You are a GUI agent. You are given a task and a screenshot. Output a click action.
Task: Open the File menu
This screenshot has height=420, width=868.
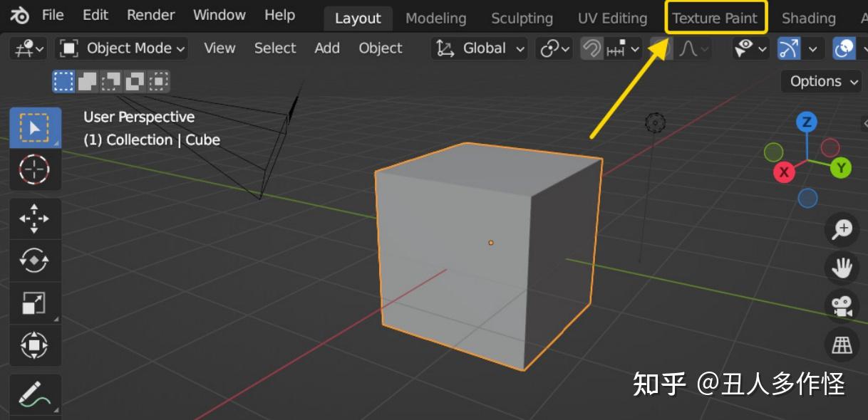coord(53,15)
